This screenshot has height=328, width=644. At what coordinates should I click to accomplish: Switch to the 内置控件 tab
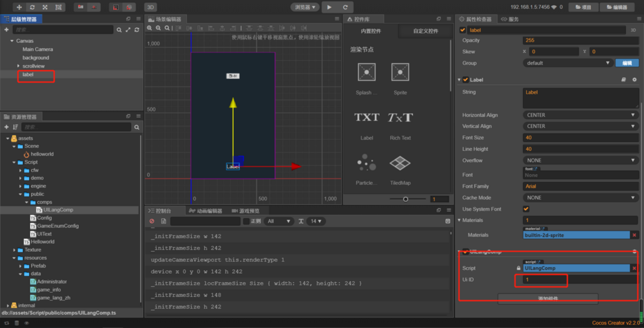(x=371, y=31)
